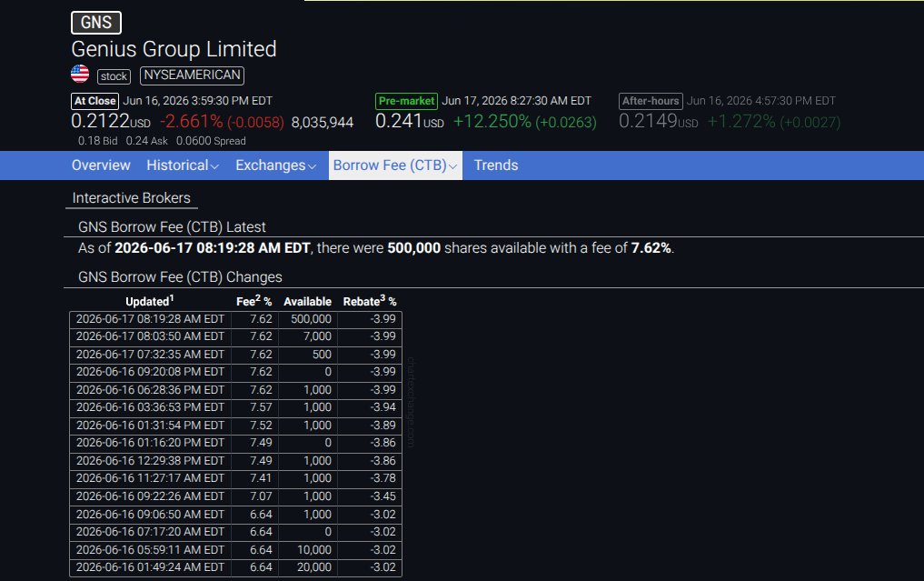Select the row 2026-06-16 12:29:38 PM EDT
Viewport: 924px width, 581px height.
click(235, 461)
